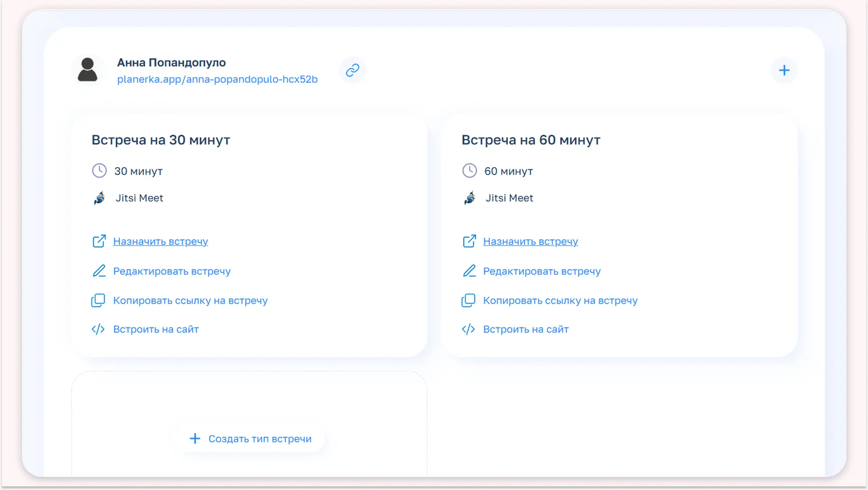868x490 pixels.
Task: Click the "Создать тип встречи" button
Action: [250, 439]
